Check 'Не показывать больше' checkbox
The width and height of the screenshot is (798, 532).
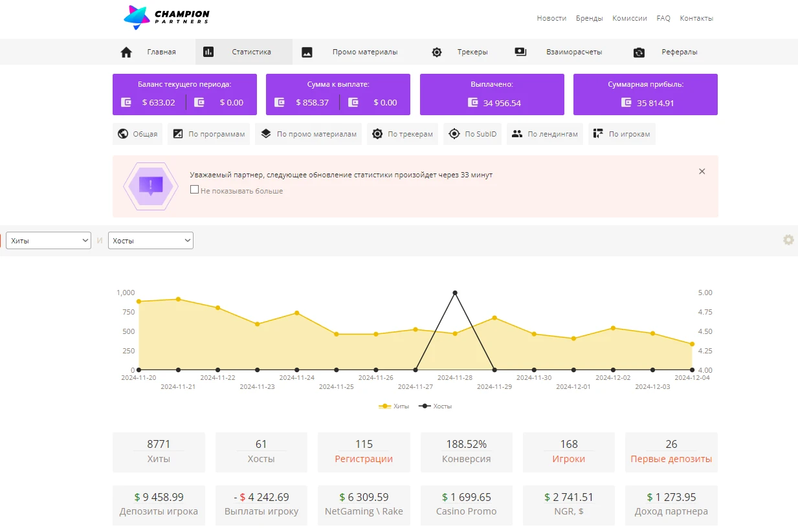point(194,190)
